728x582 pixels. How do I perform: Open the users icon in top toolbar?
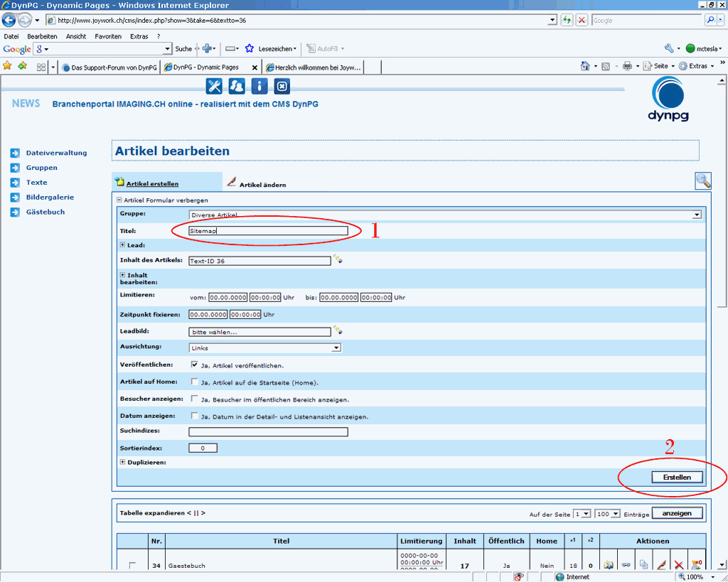click(x=237, y=86)
